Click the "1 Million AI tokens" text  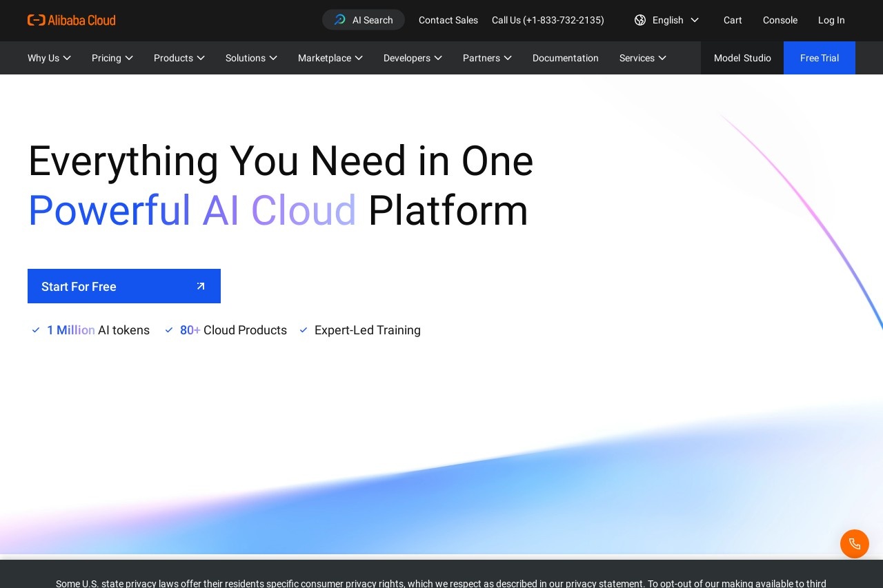click(98, 330)
